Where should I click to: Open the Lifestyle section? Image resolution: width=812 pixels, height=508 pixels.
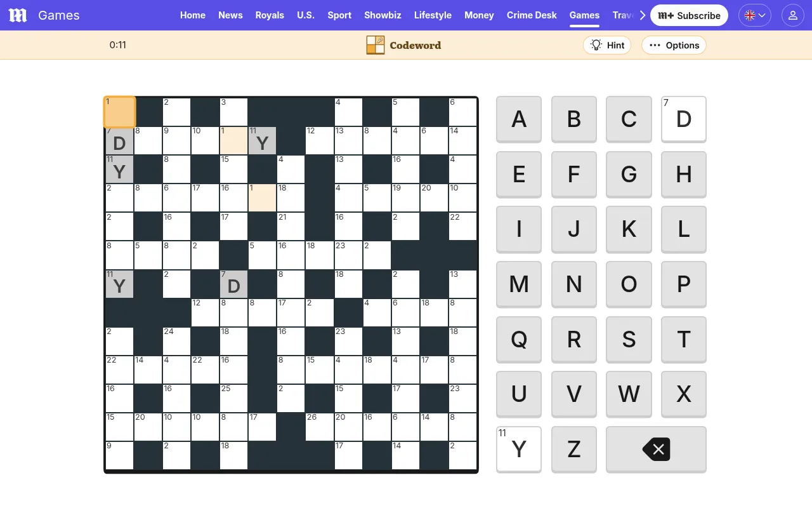(x=433, y=15)
